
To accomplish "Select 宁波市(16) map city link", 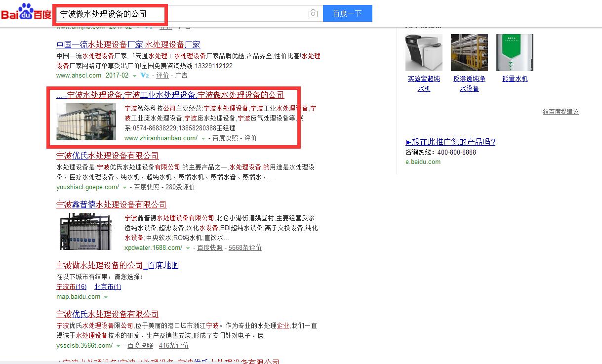I will (71, 287).
